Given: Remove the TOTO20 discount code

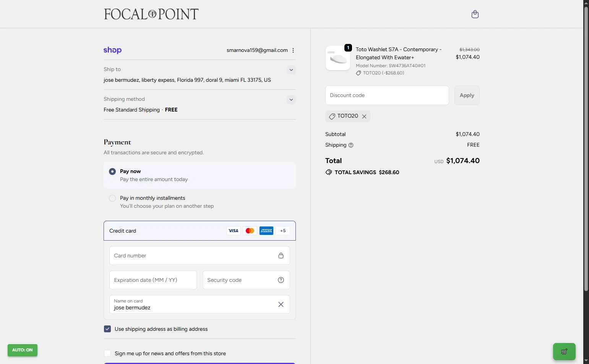Looking at the screenshot, I should coord(364,116).
